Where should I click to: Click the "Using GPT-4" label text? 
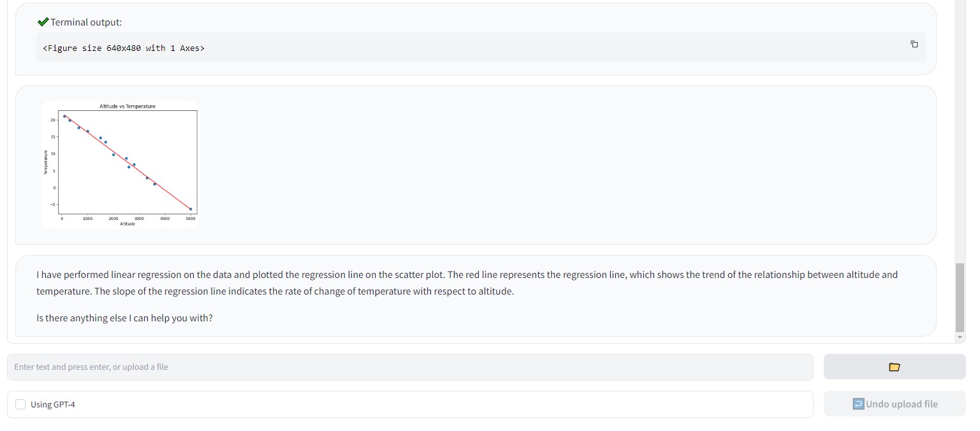[x=53, y=404]
